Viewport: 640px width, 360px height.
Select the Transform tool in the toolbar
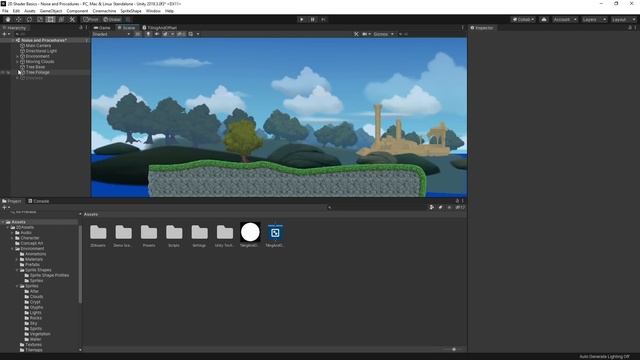tap(61, 20)
